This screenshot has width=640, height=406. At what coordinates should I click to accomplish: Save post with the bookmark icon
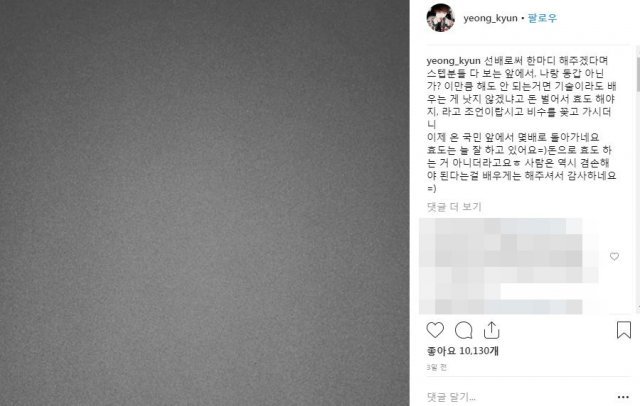[624, 330]
